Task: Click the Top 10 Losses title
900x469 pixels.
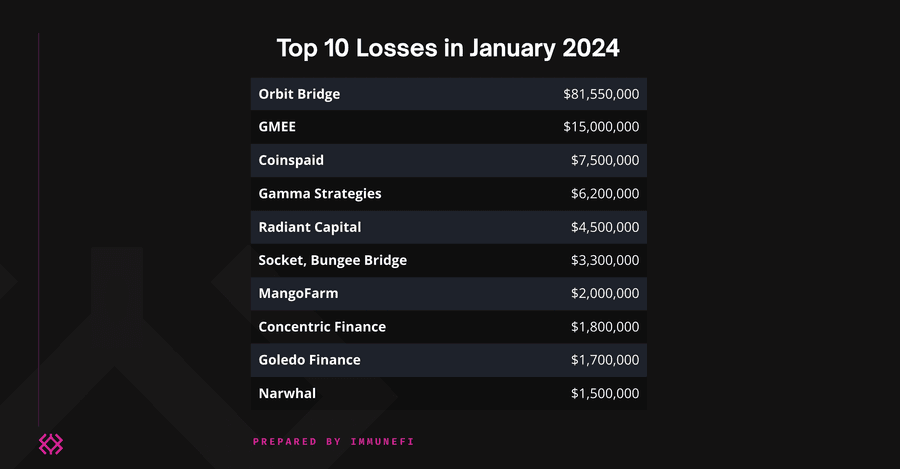Action: click(448, 48)
